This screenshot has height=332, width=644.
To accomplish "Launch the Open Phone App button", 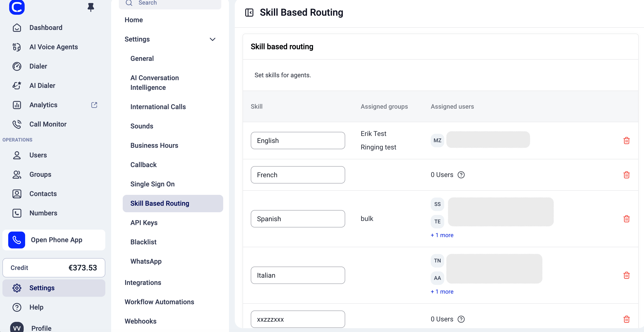I will coord(54,240).
